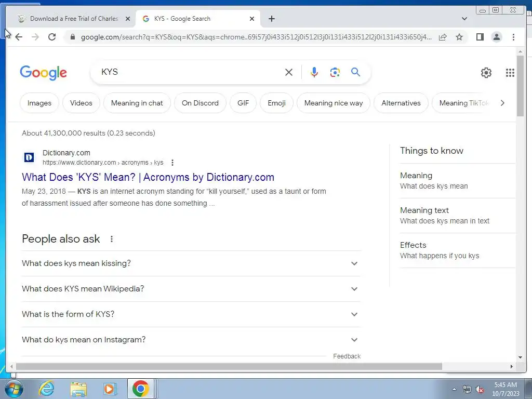Screen dimensions: 532x399
Task: Click the Chrome taskbar button
Action: click(x=141, y=389)
